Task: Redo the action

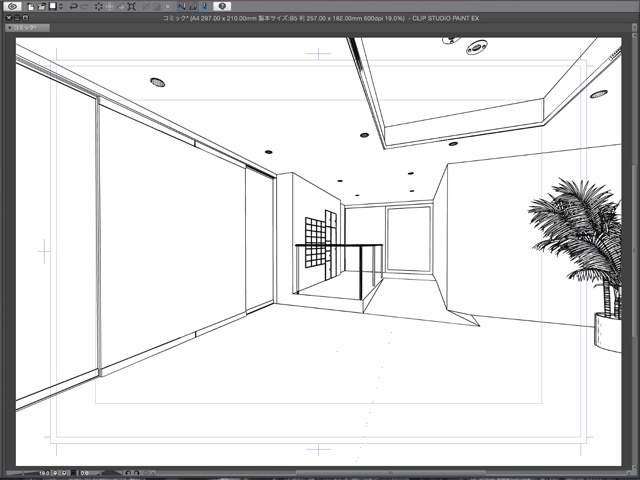Action: [84, 7]
